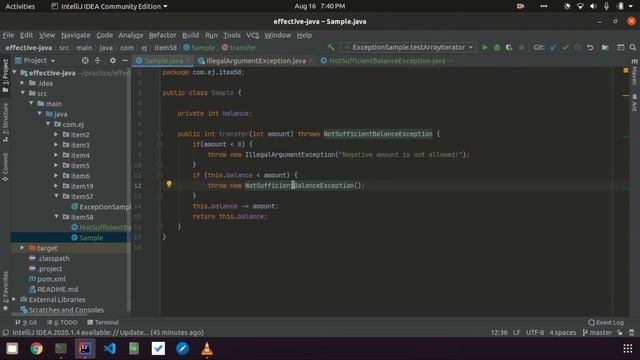Open the Maven side panel
640x360 pixels.
634,73
